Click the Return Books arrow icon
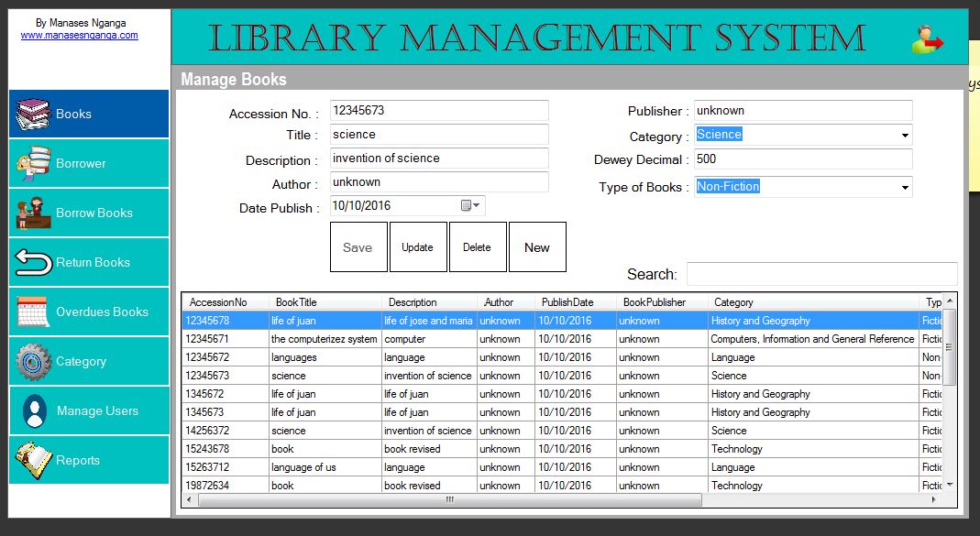This screenshot has height=536, width=980. click(x=33, y=262)
